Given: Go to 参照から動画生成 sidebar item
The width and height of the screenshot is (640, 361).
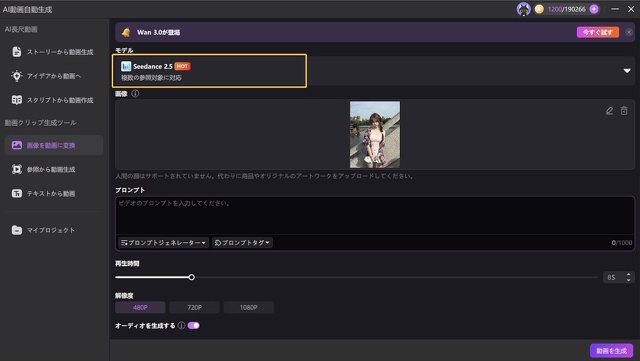Looking at the screenshot, I should click(53, 169).
